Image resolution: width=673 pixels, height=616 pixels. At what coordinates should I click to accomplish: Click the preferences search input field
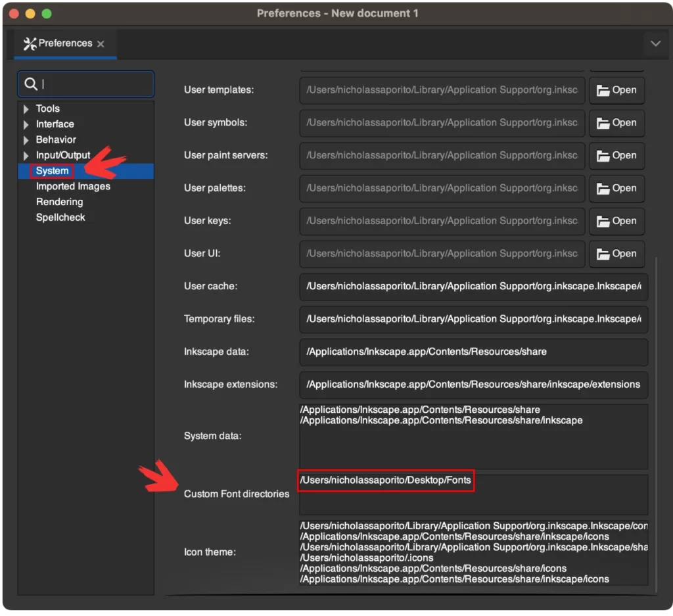(x=95, y=84)
